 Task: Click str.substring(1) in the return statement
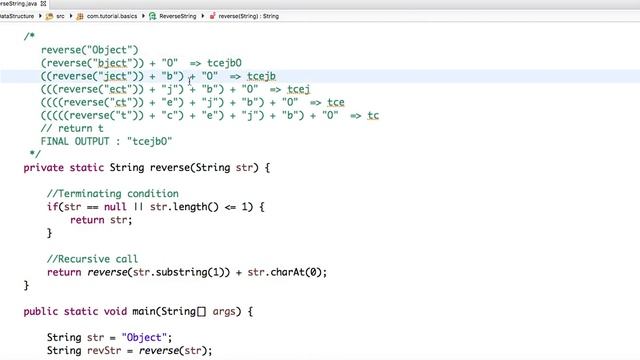pyautogui.click(x=178, y=272)
